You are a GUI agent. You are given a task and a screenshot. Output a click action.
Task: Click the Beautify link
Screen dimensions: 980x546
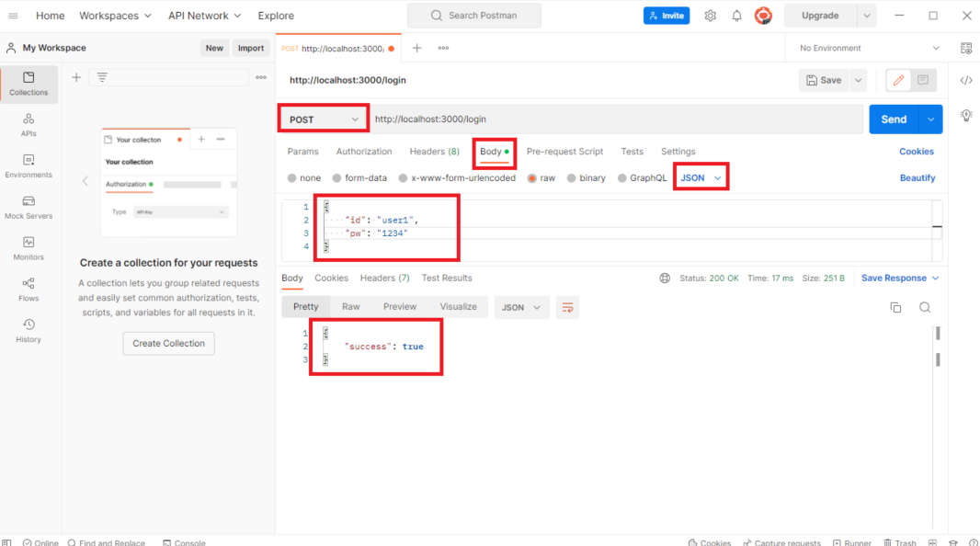pos(917,178)
